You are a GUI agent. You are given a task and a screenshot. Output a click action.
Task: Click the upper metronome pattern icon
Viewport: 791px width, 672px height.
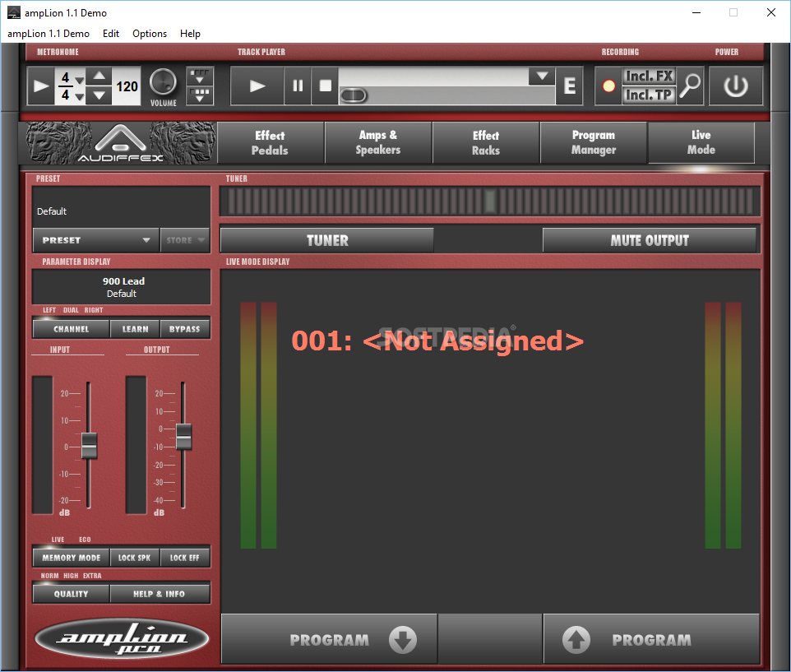coord(200,76)
